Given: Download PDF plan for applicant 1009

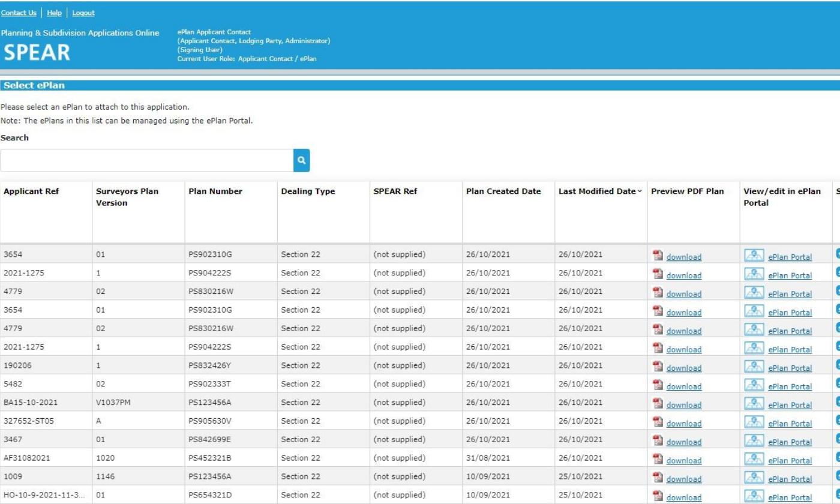Looking at the screenshot, I should (x=684, y=479).
